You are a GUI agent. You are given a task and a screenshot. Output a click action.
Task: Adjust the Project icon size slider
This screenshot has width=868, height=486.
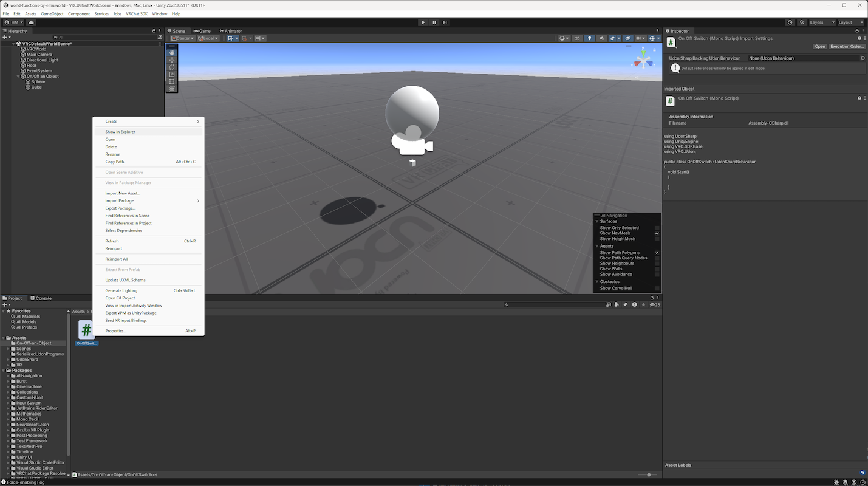point(649,474)
